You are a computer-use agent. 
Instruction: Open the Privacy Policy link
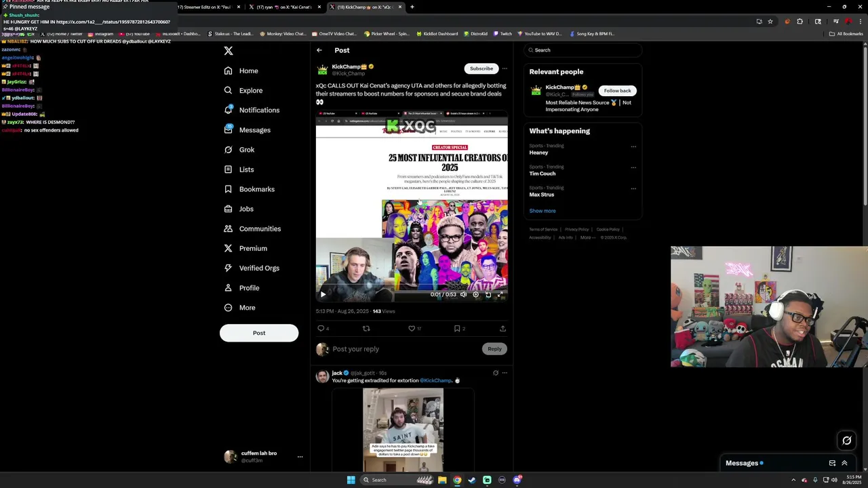pos(577,229)
